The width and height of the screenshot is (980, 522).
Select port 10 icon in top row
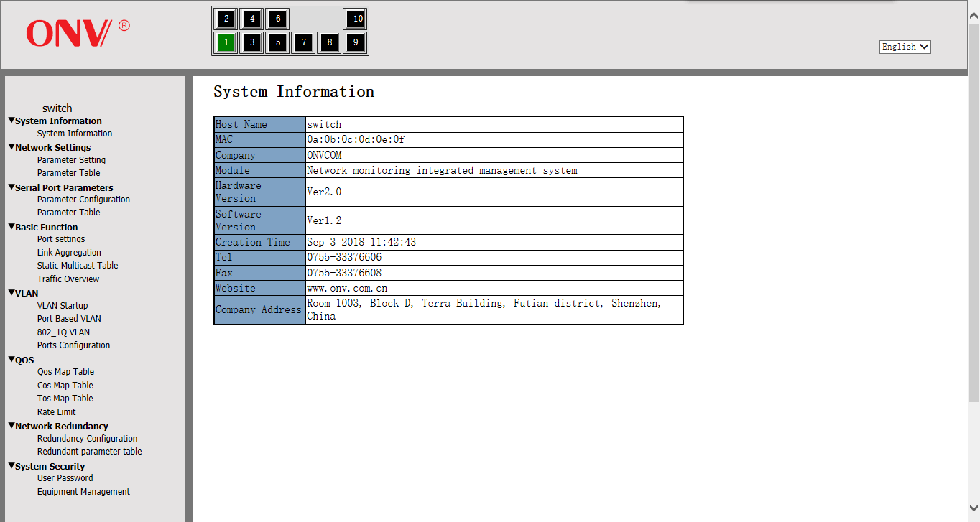coord(356,19)
